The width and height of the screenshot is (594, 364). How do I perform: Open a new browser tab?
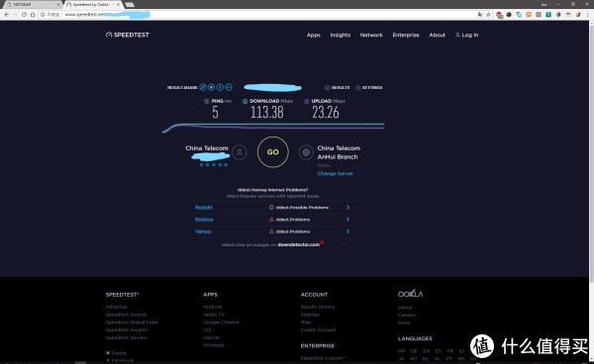click(130, 5)
